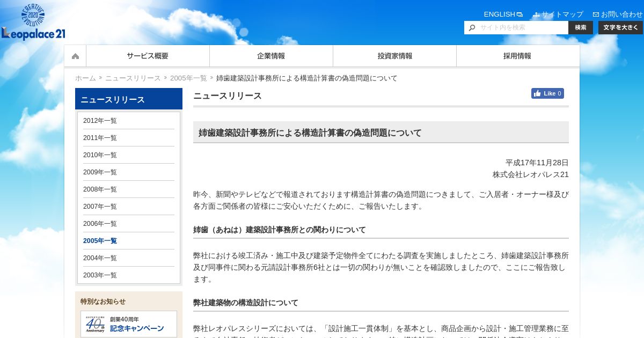The width and height of the screenshot is (644, 338).
Task: Click heading 弊社建築物の構造設計について
Action: pyautogui.click(x=246, y=303)
